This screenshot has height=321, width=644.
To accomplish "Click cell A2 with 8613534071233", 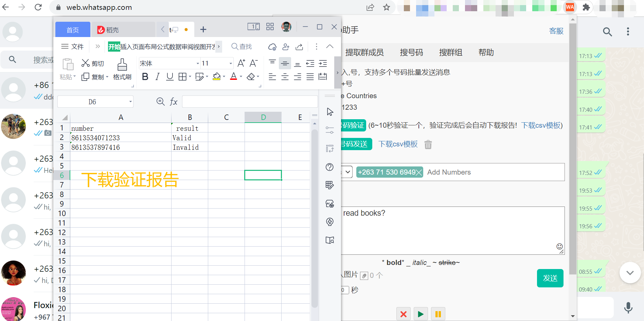I will pos(121,138).
